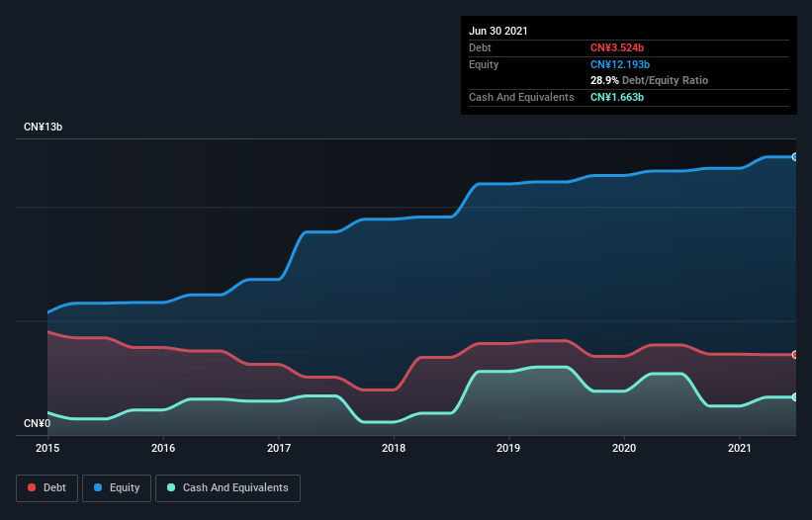
Task: Click the 2016 x-axis label
Action: coord(163,448)
